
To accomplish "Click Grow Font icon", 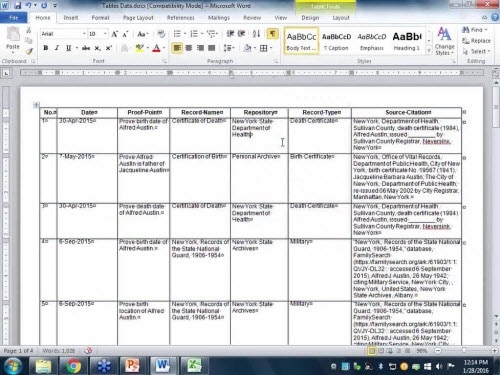I will point(114,34).
